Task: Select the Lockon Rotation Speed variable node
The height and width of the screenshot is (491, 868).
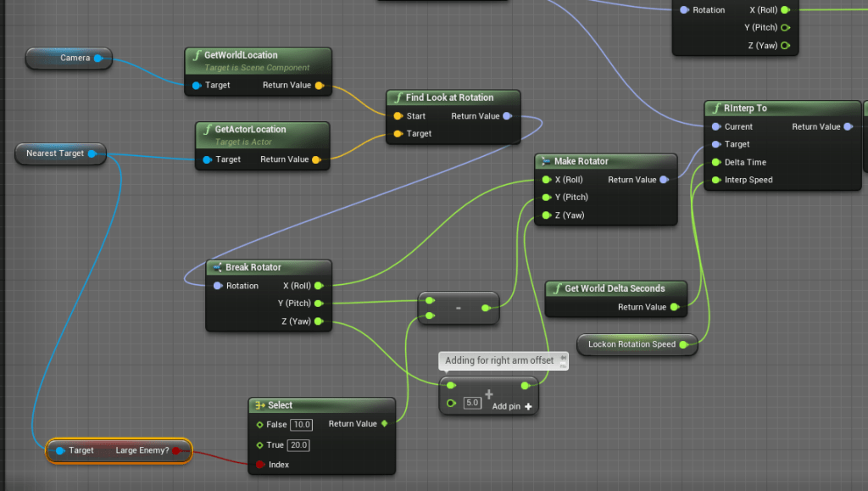Action: 631,344
